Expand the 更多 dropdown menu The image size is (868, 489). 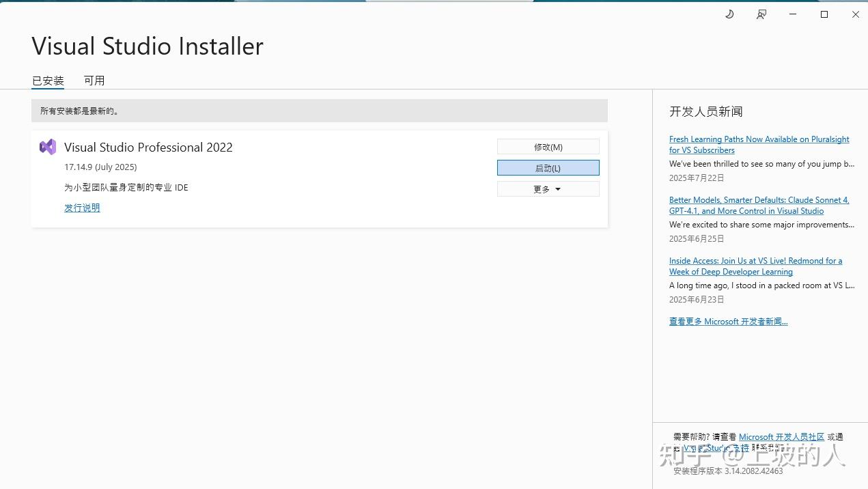548,188
